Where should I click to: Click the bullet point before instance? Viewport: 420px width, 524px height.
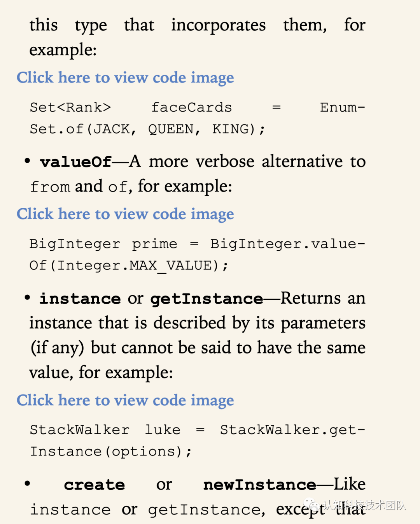[27, 298]
